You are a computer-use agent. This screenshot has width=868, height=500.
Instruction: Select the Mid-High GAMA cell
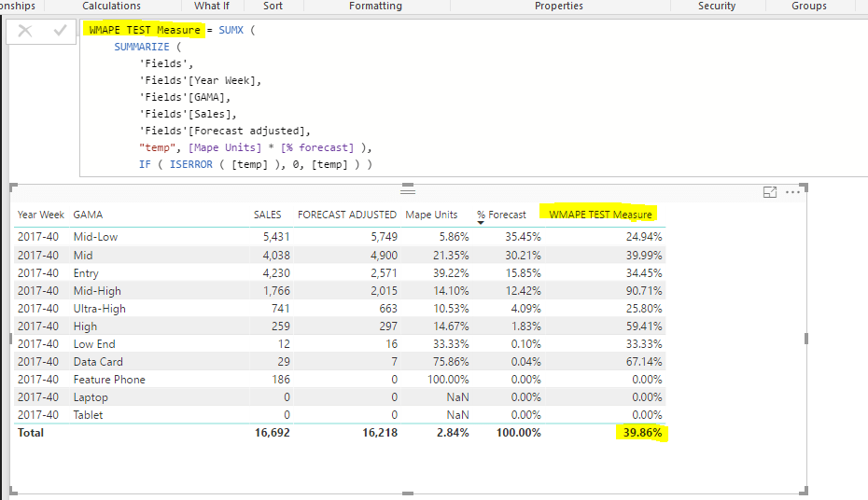coord(97,291)
